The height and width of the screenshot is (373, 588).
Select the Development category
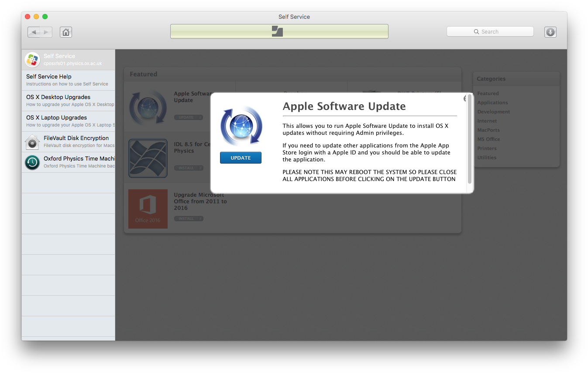point(493,112)
